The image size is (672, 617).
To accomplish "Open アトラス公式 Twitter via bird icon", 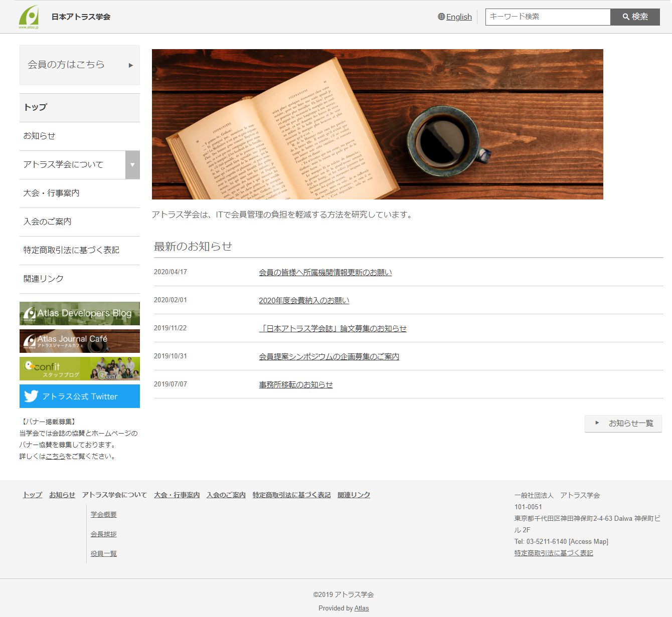I will click(x=31, y=396).
